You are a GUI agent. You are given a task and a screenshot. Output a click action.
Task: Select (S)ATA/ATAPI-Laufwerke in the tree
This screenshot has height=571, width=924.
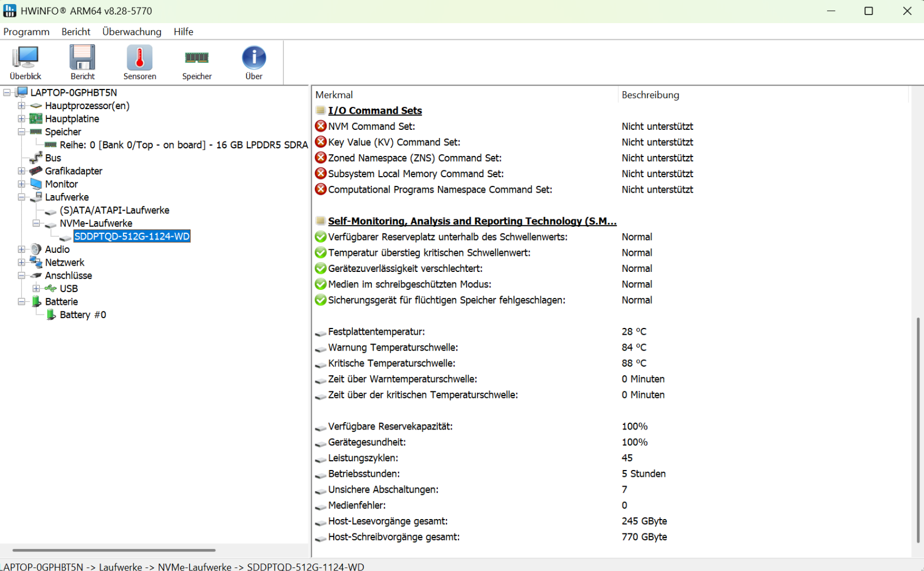pyautogui.click(x=114, y=210)
